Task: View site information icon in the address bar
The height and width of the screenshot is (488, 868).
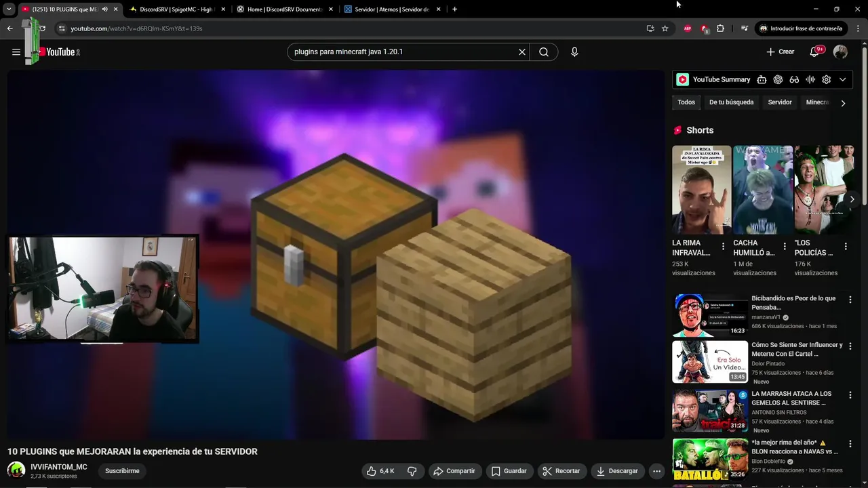Action: pos(62,28)
